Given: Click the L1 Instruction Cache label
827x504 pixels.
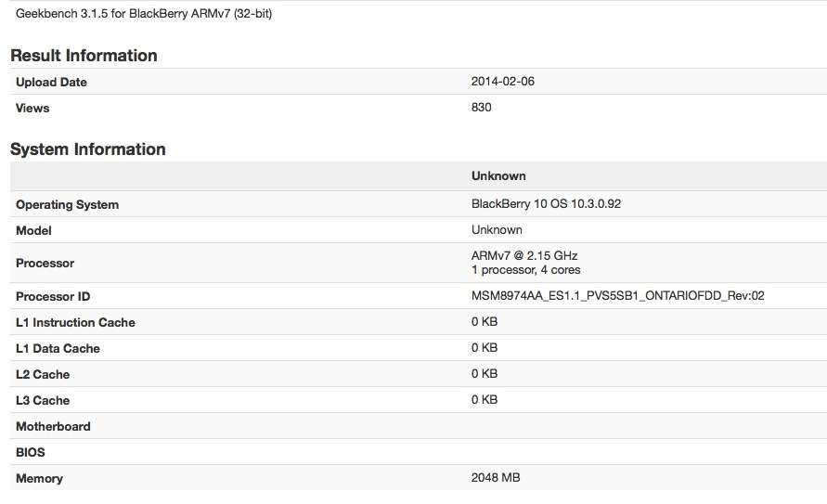Looking at the screenshot, I should 75,322.
